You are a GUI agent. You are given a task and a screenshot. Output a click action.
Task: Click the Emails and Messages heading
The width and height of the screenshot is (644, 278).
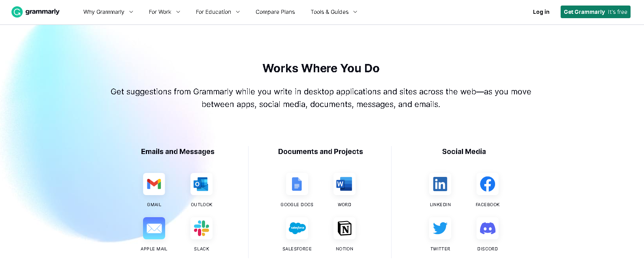178,152
